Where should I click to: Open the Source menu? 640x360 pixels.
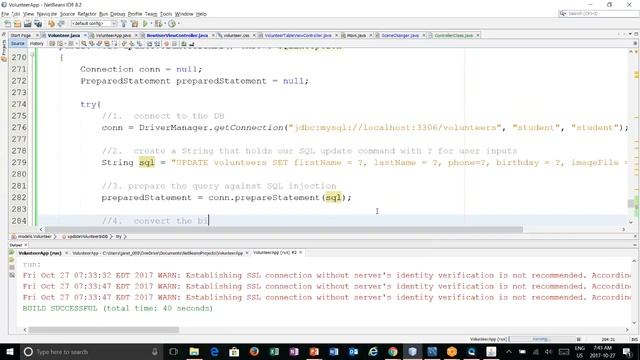(67, 14)
